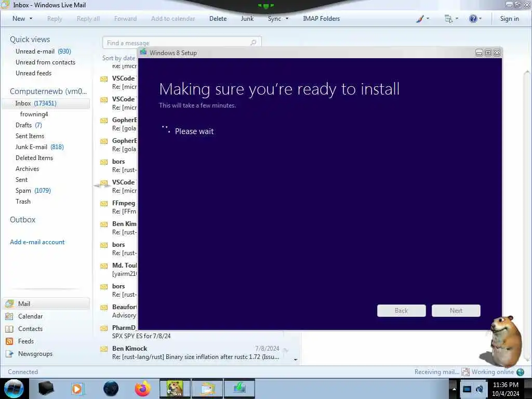
Task: Click Forward in the Mail toolbar
Action: point(125,19)
